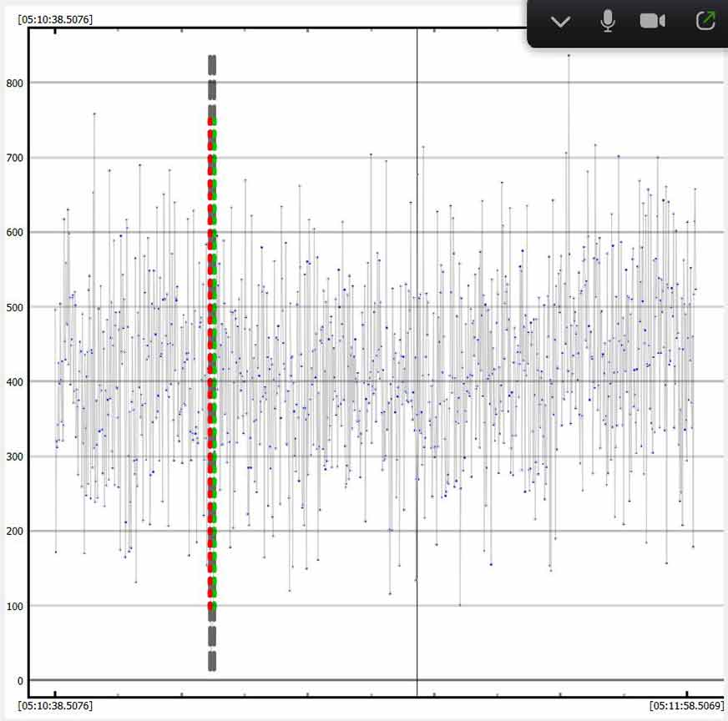Click the 100 axis label
This screenshot has height=721, width=728.
[14, 606]
